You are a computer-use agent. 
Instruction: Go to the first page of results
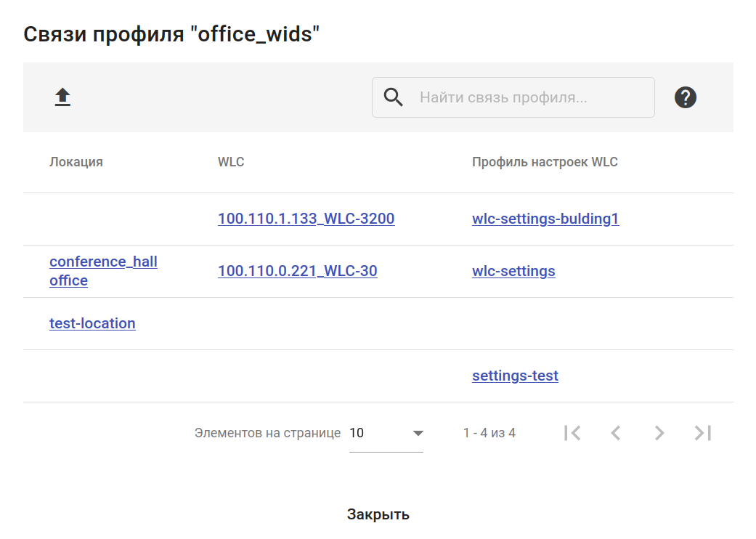572,433
